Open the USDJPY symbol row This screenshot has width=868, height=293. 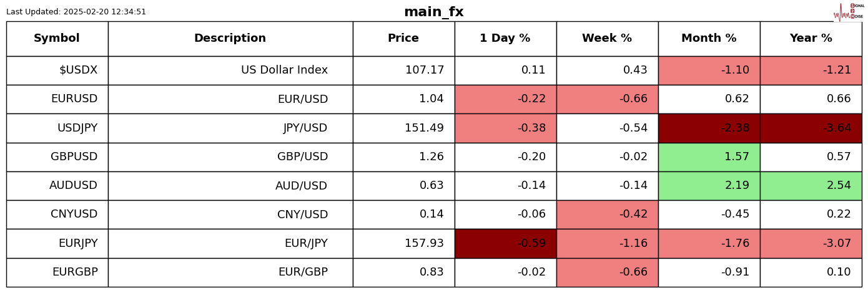[x=77, y=128]
